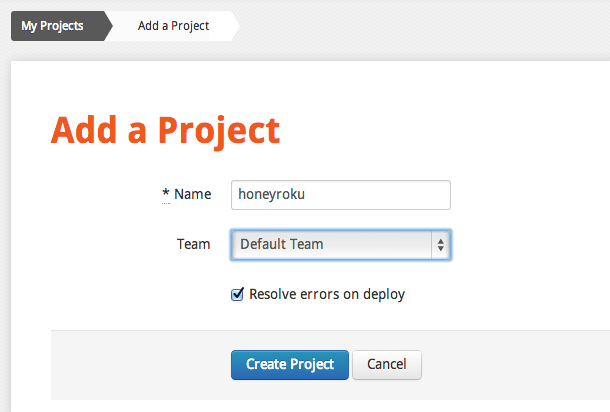The height and width of the screenshot is (412, 610).
Task: Cancel adding the project
Action: click(x=386, y=365)
